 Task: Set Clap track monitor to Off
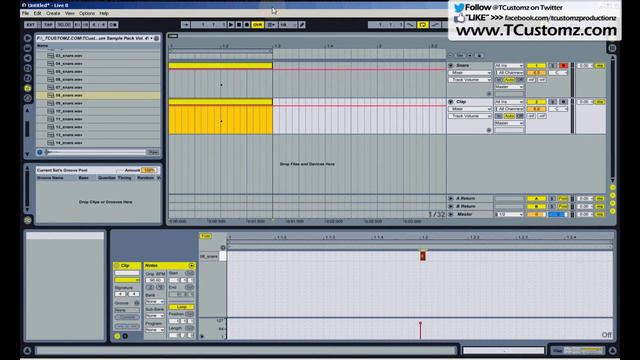click(x=519, y=116)
